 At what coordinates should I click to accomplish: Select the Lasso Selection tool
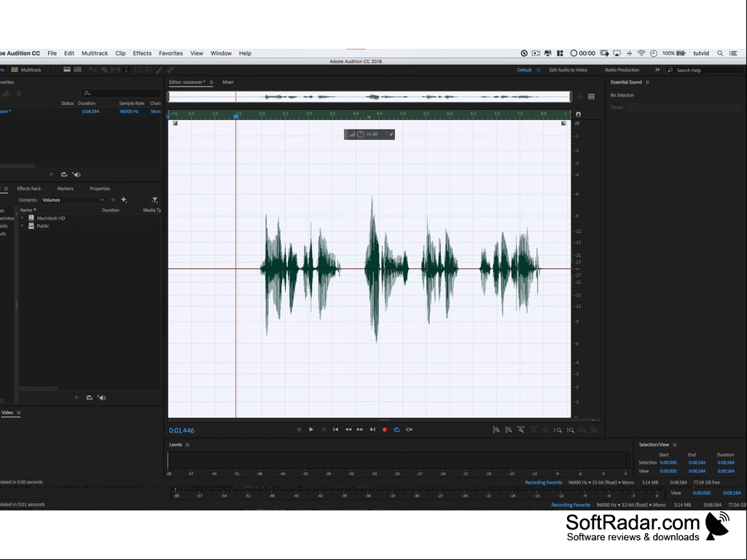[x=148, y=69]
